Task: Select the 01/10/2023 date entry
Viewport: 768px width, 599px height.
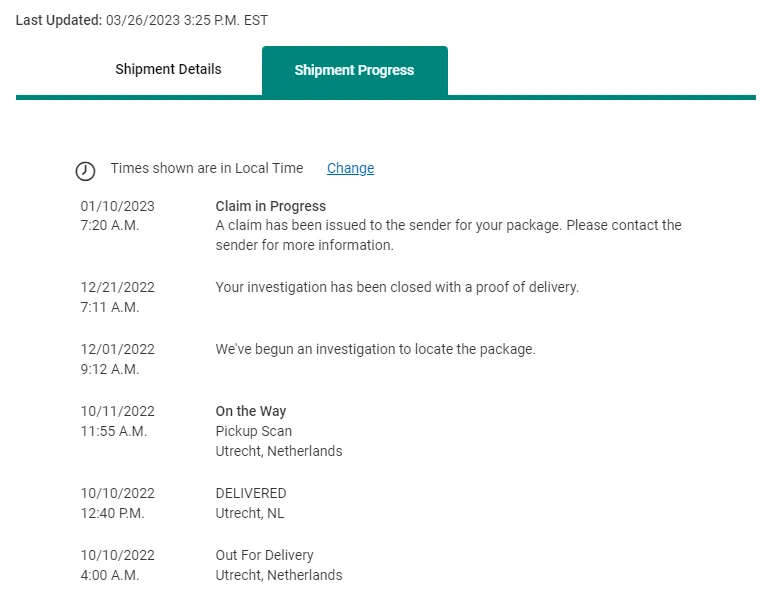Action: [x=118, y=206]
